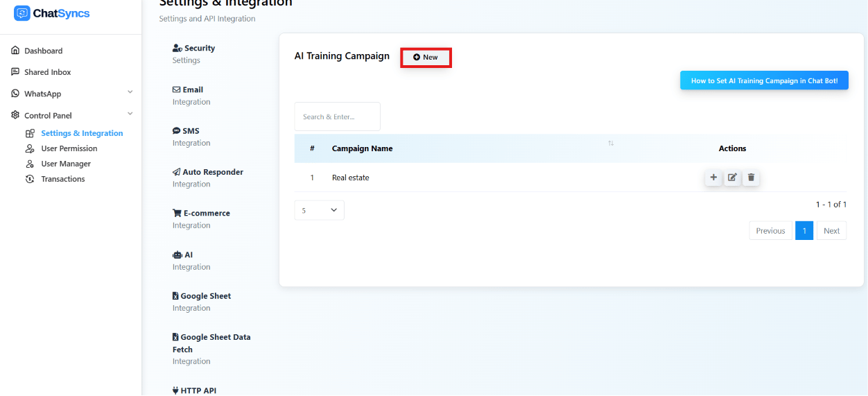This screenshot has height=396, width=868.
Task: Create a New AI training campaign
Action: pos(426,58)
